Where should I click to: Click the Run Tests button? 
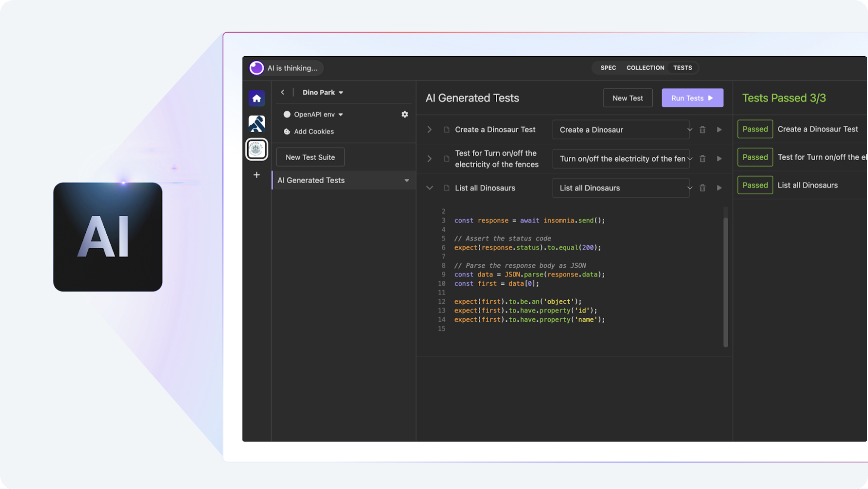(x=692, y=98)
